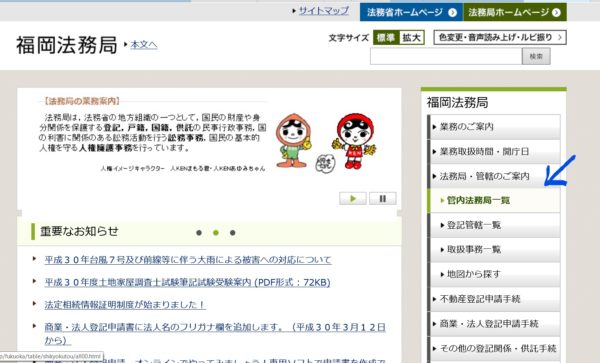The image size is (600, 363).
Task: Expand 法務局・管轄のご案内 menu section
Action: coord(494,176)
